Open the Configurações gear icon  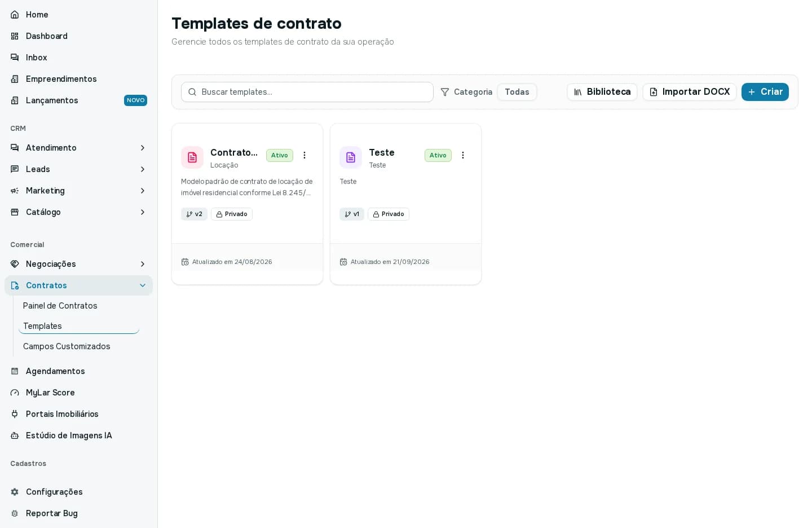click(x=15, y=492)
